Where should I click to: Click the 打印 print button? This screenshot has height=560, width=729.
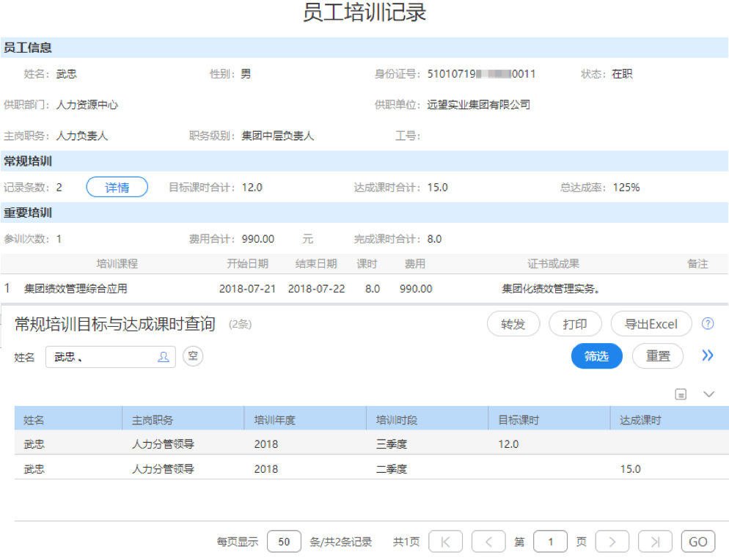click(x=575, y=324)
